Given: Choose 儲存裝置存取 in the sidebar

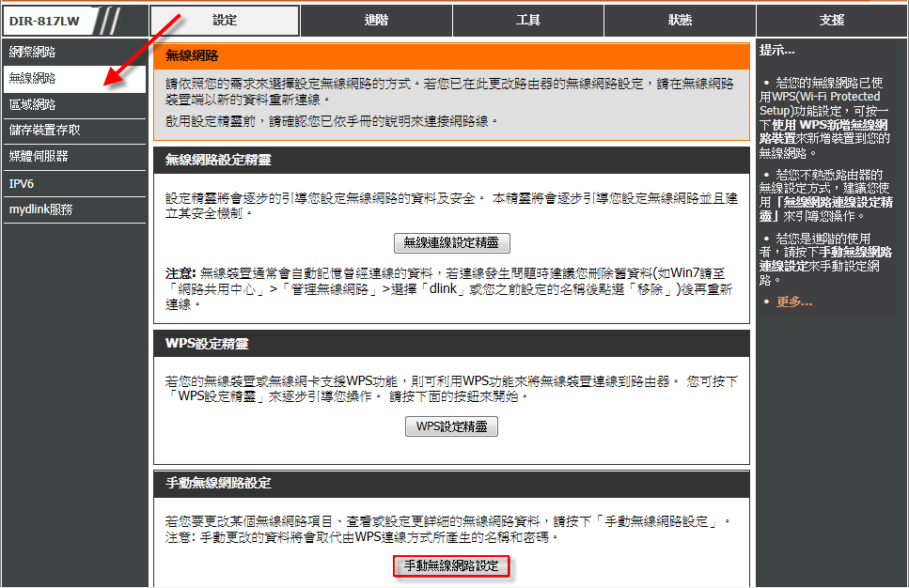Looking at the screenshot, I should [x=45, y=131].
